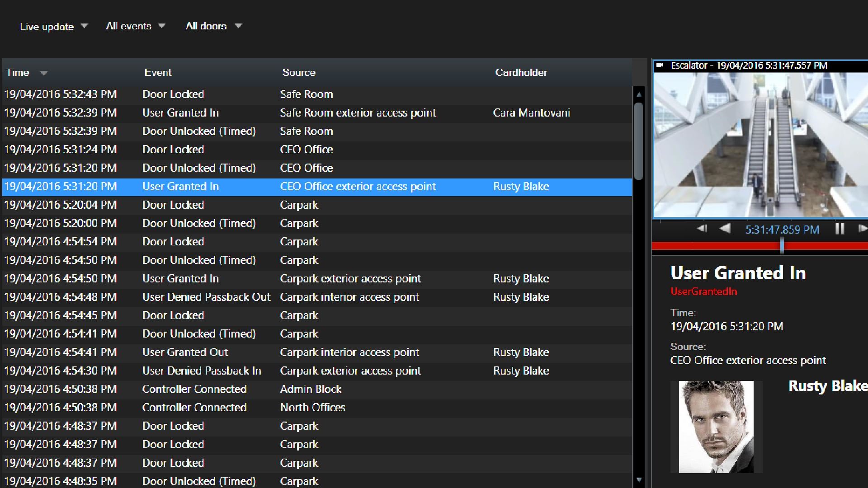The image size is (868, 488).
Task: Click the step-back frame playback button
Action: [x=702, y=229]
